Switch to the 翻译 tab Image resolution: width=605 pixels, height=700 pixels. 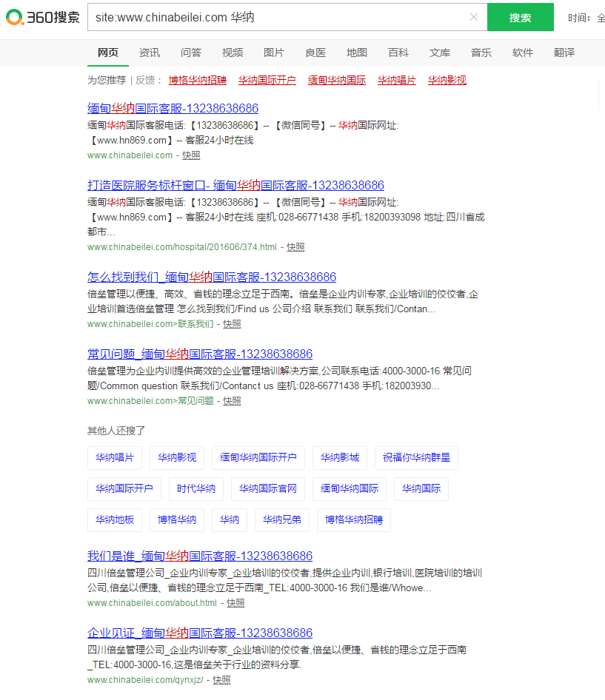click(x=564, y=53)
